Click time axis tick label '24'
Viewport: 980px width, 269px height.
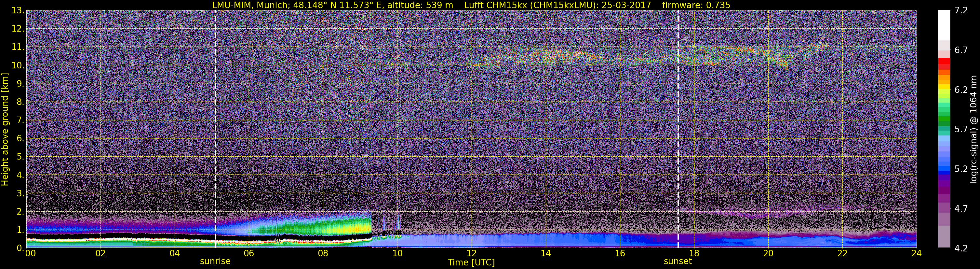pos(917,253)
